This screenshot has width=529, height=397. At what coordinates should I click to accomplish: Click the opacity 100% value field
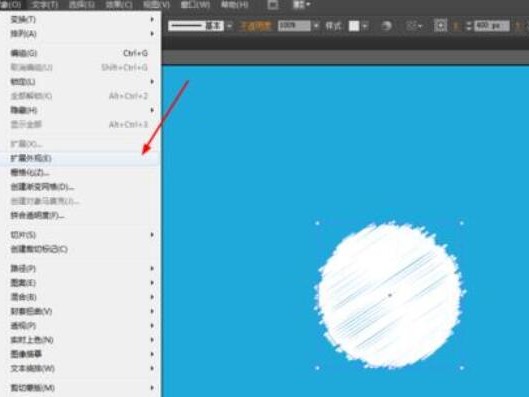pos(294,26)
